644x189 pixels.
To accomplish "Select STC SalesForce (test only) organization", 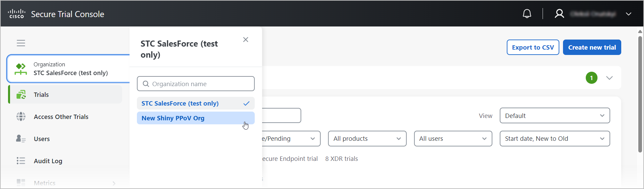I will 196,103.
